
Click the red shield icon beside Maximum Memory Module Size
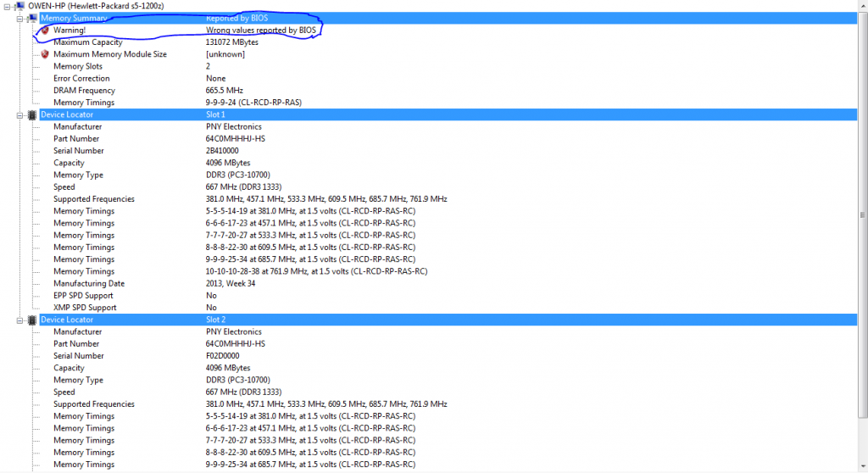45,54
